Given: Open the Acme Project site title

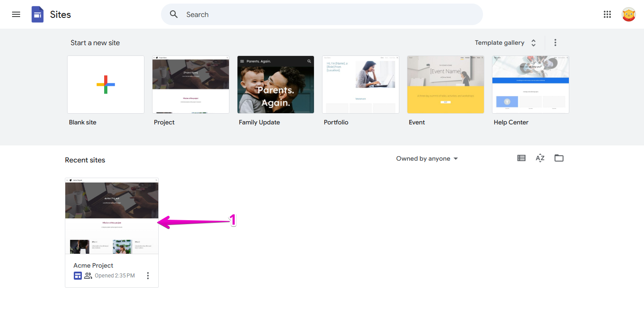Looking at the screenshot, I should [93, 265].
